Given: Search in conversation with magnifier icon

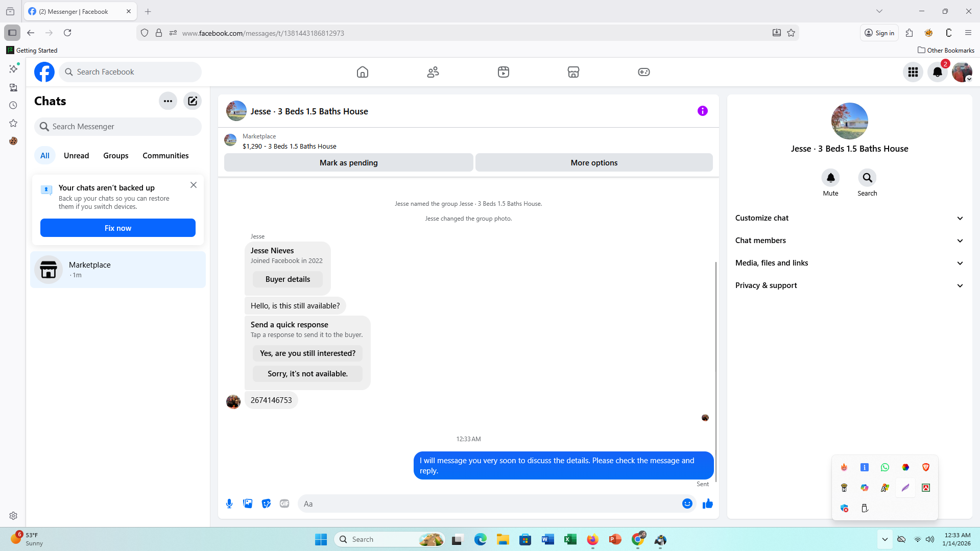Looking at the screenshot, I should click(867, 178).
